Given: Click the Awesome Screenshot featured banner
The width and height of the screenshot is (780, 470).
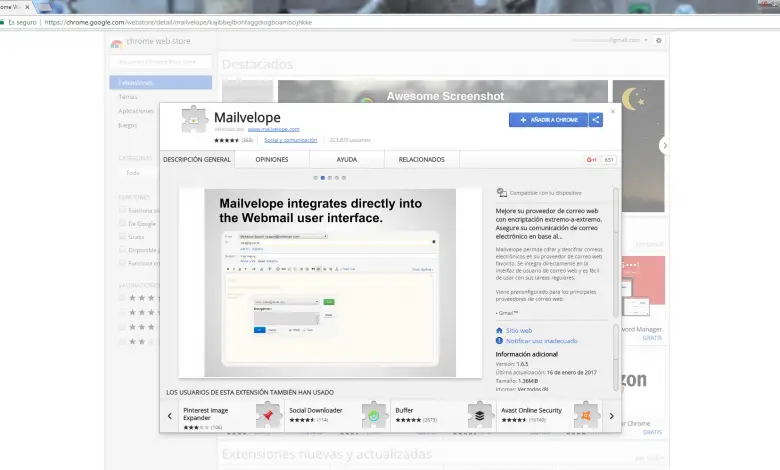Looking at the screenshot, I should pos(443,92).
